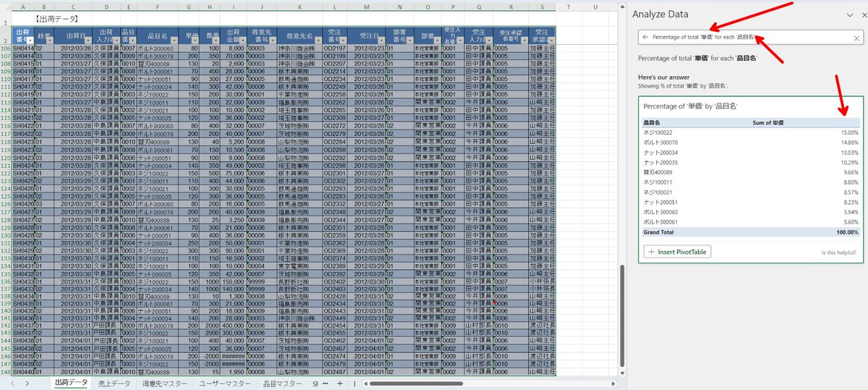Open filter dropdown for 受注番号 column
868x390 pixels.
(x=343, y=41)
